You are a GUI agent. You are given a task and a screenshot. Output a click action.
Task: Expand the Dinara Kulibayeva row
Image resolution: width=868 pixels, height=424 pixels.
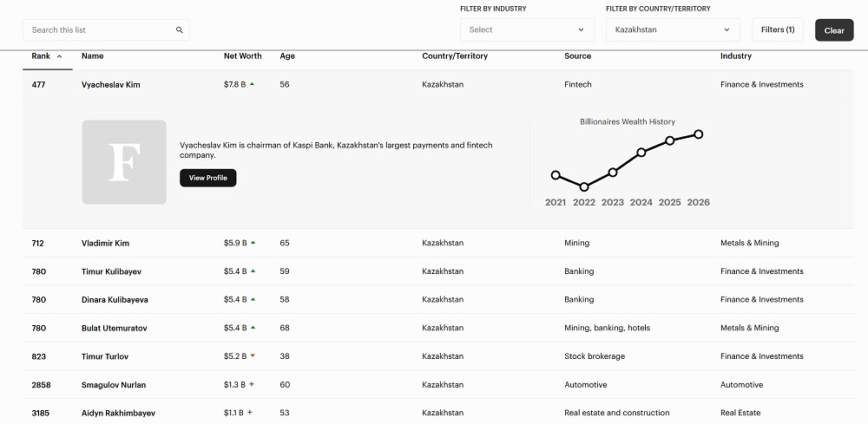[x=115, y=300]
